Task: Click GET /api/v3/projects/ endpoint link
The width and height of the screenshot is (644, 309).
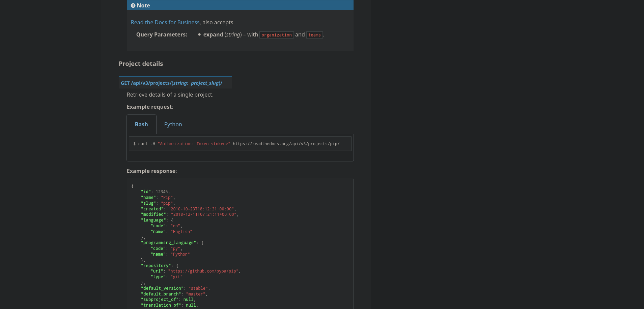Action: tap(171, 83)
